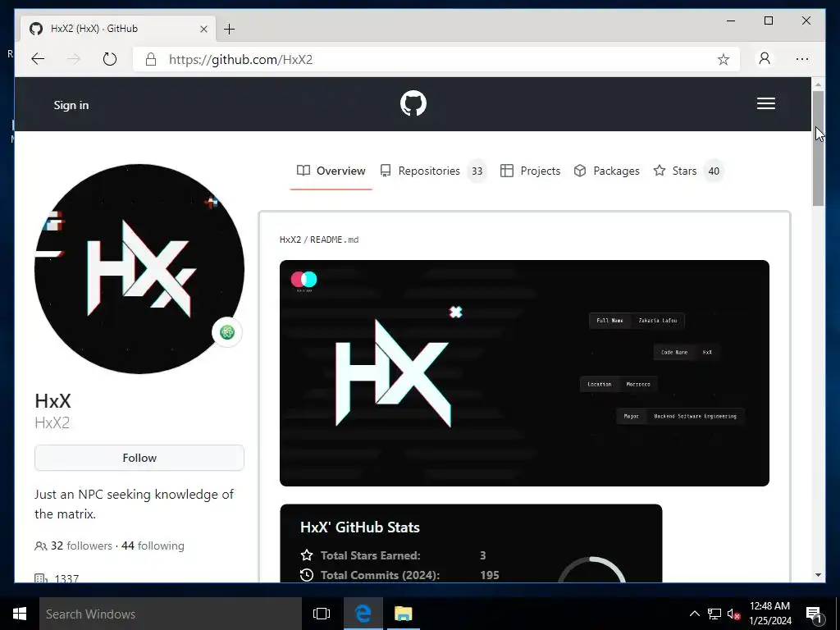This screenshot has width=840, height=630.
Task: Open the Projects tab
Action: 531,171
